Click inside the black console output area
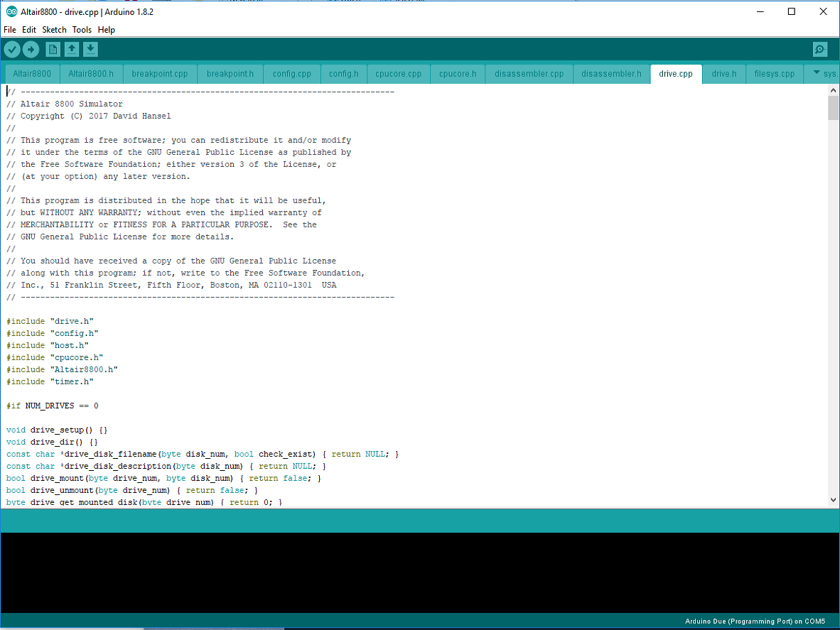 tap(419, 572)
